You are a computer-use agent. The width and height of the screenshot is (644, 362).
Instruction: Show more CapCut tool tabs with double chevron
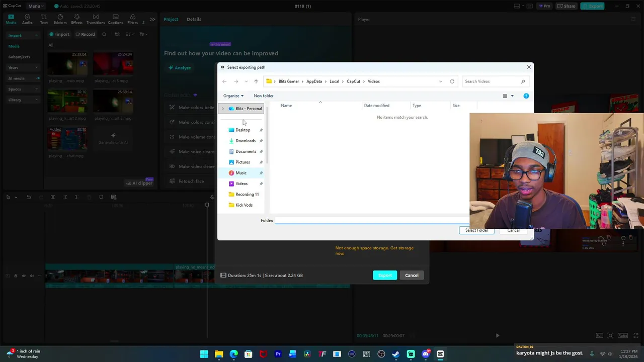152,19
